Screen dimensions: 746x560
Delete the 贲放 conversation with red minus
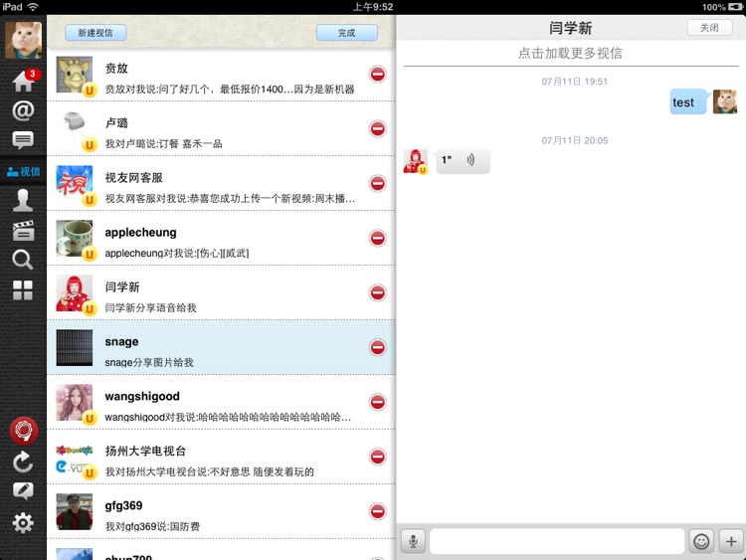tap(378, 75)
